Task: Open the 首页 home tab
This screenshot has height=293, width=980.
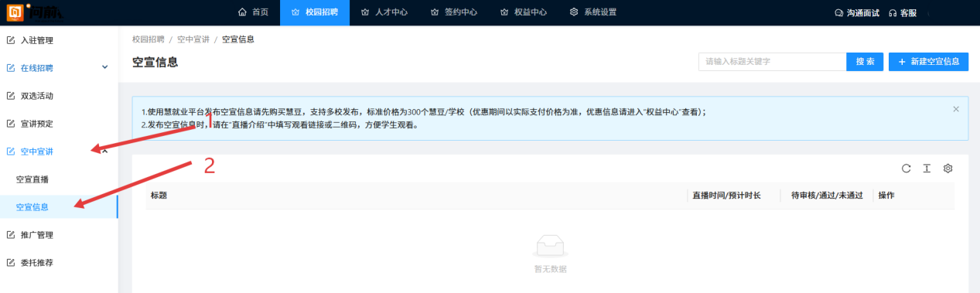Action: coord(253,12)
